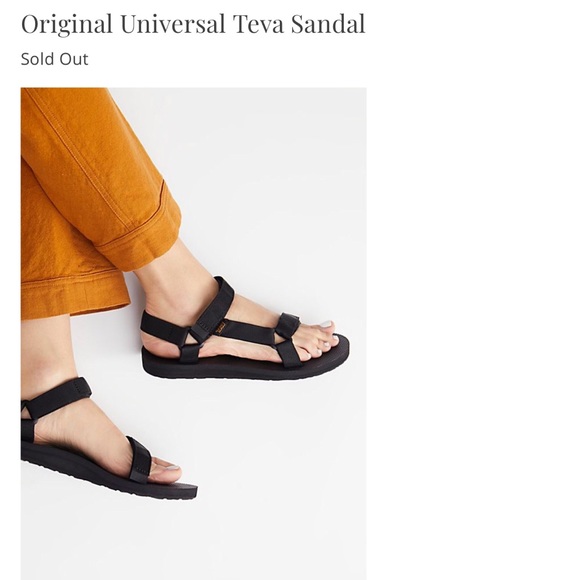
Task: Select the upper black sandal's footbed sole
Action: click(x=244, y=362)
